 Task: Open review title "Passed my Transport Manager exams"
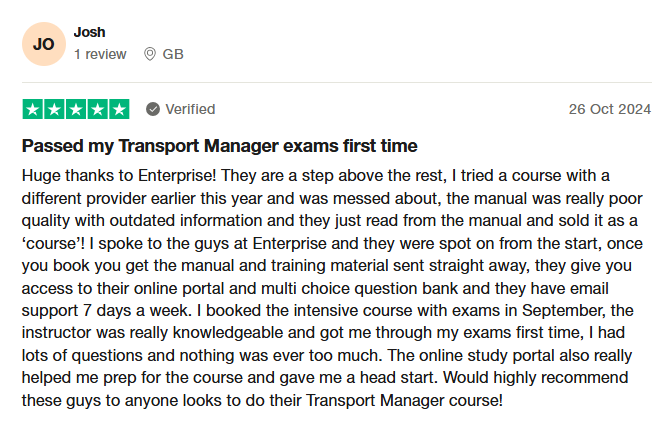(219, 145)
